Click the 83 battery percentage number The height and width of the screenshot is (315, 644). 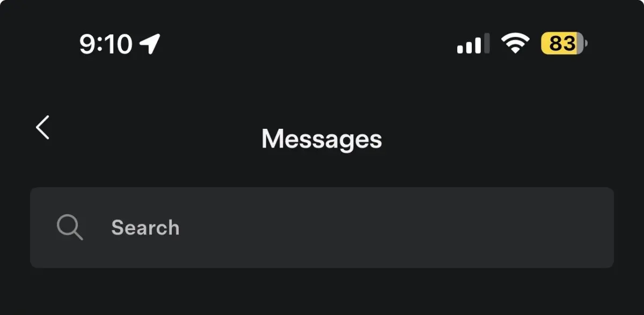point(562,43)
